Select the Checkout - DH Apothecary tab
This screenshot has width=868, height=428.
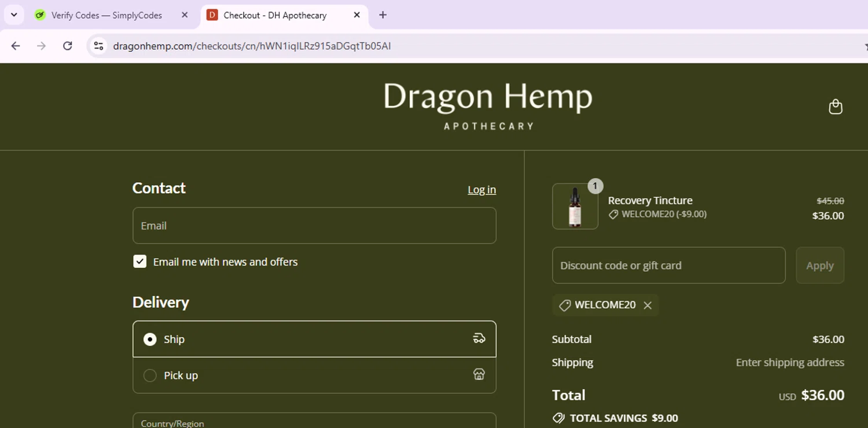tap(284, 15)
